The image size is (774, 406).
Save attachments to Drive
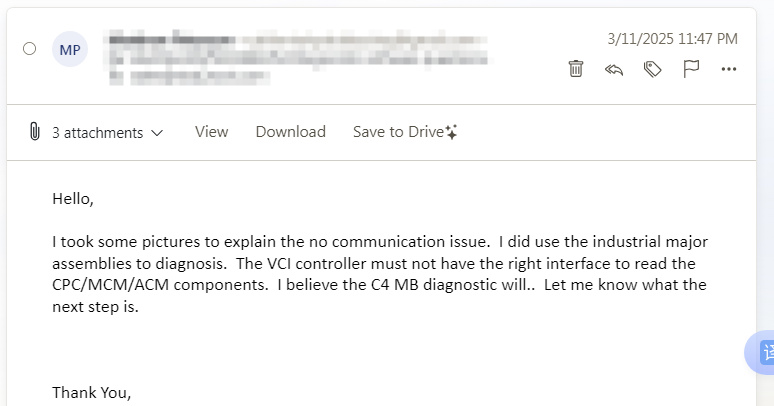pos(398,132)
